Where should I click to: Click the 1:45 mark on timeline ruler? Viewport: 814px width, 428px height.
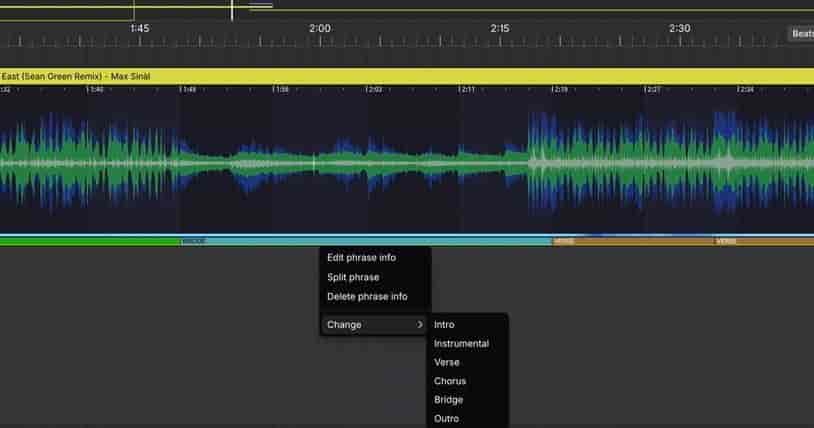140,29
